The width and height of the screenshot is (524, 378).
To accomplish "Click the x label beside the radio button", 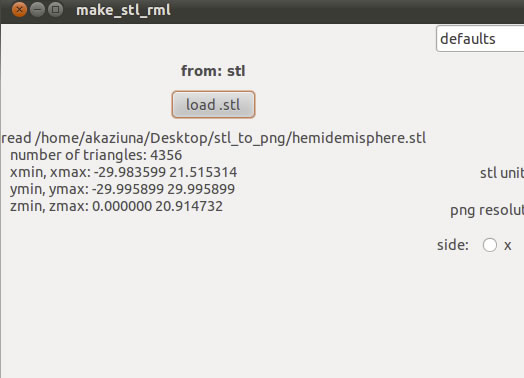I will pos(508,246).
